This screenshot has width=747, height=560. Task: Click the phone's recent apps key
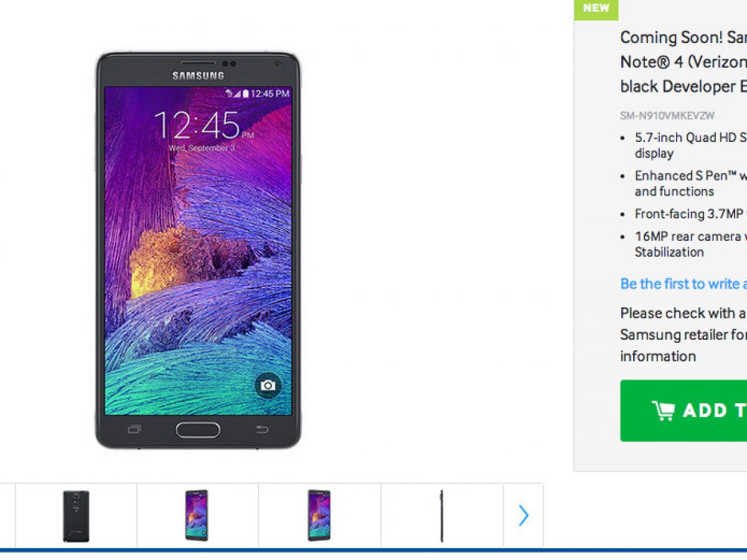(x=134, y=429)
